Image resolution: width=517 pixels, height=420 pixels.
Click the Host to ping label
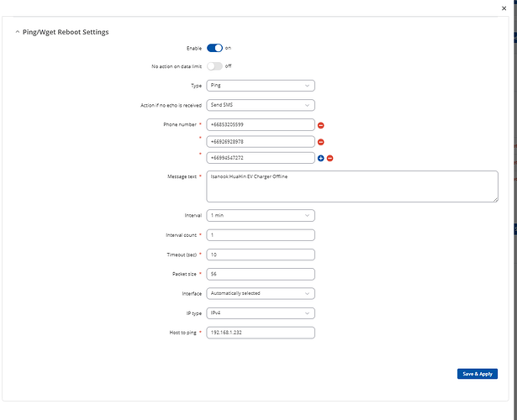click(182, 333)
